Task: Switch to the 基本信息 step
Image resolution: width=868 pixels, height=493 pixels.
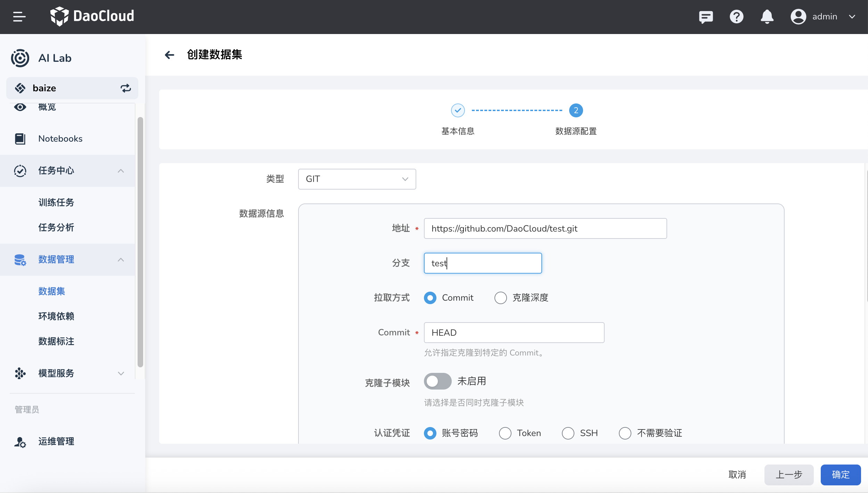Action: (458, 110)
